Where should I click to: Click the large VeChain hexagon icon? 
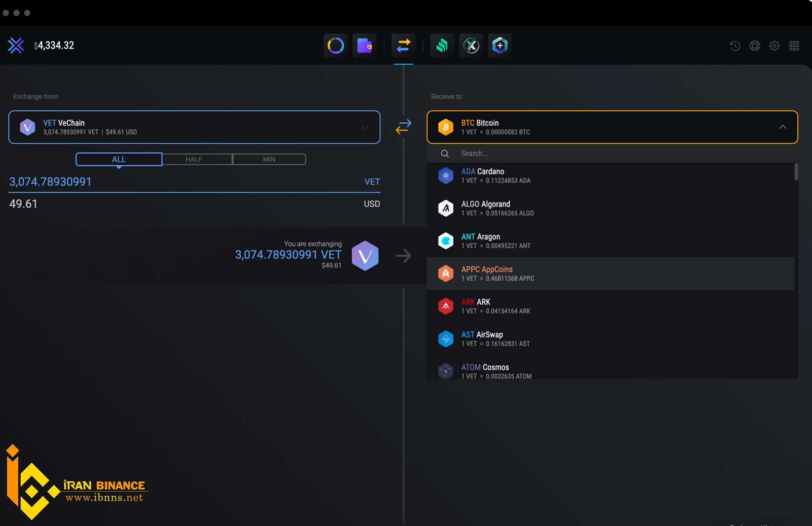[x=365, y=255]
